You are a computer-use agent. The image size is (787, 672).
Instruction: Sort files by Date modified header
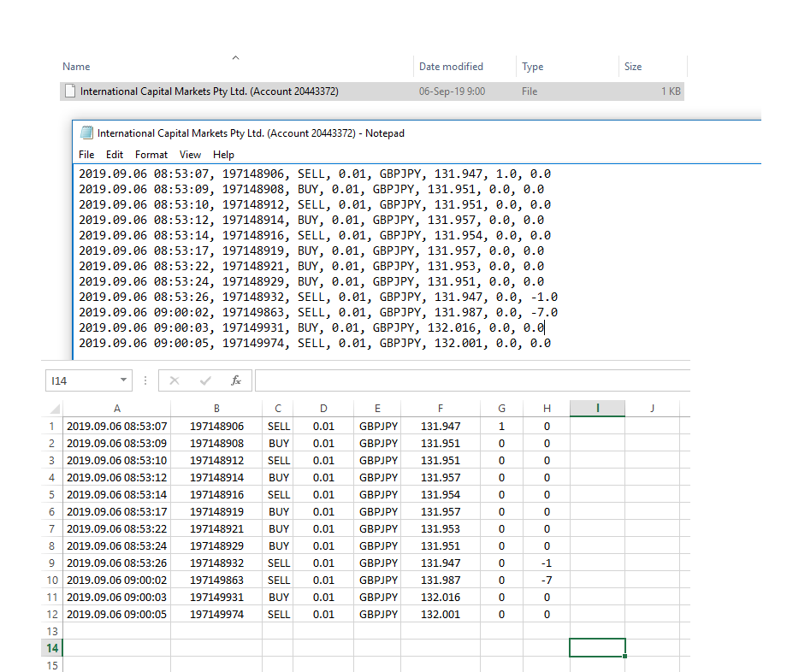(451, 66)
